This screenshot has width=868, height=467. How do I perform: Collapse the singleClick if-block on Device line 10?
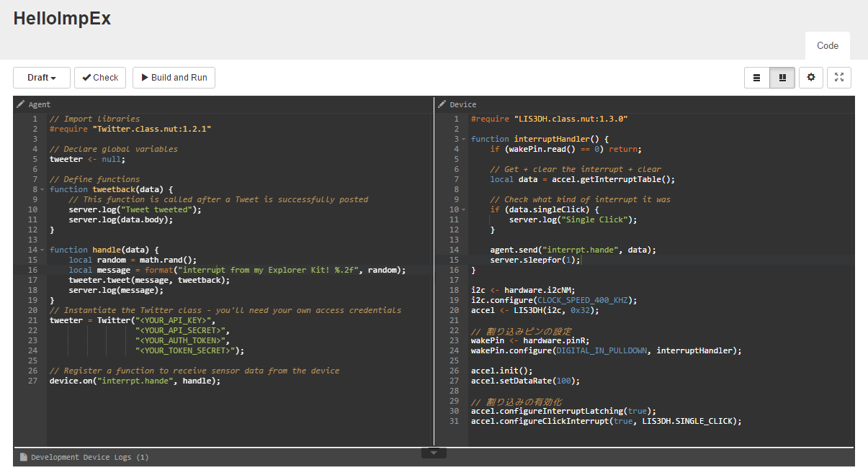462,209
